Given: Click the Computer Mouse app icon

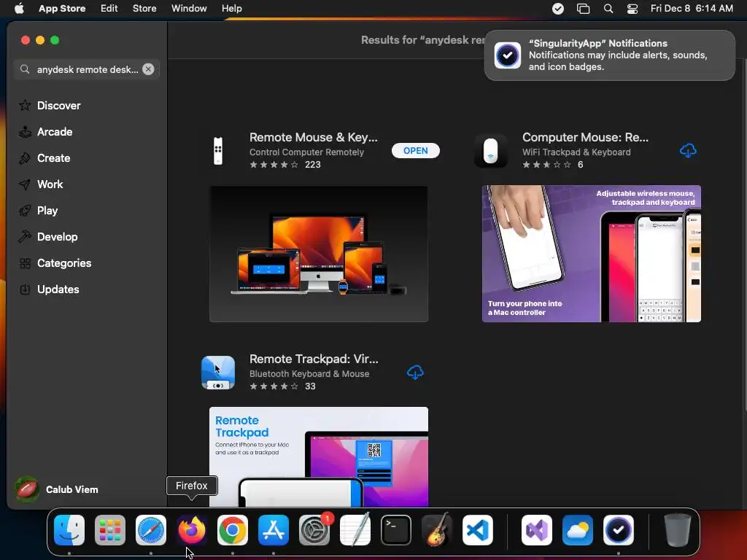Looking at the screenshot, I should pyautogui.click(x=491, y=151).
